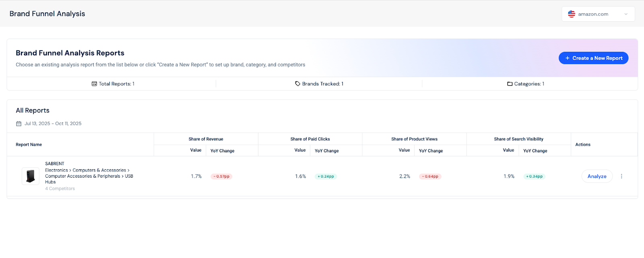Click the SABRENT report name
The width and height of the screenshot is (644, 258).
pos(55,164)
